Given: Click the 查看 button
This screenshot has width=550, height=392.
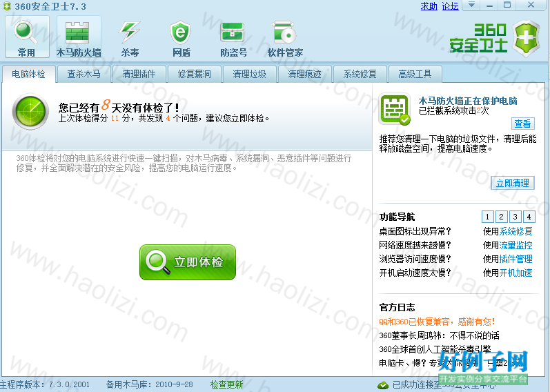Looking at the screenshot, I should click(x=522, y=124).
